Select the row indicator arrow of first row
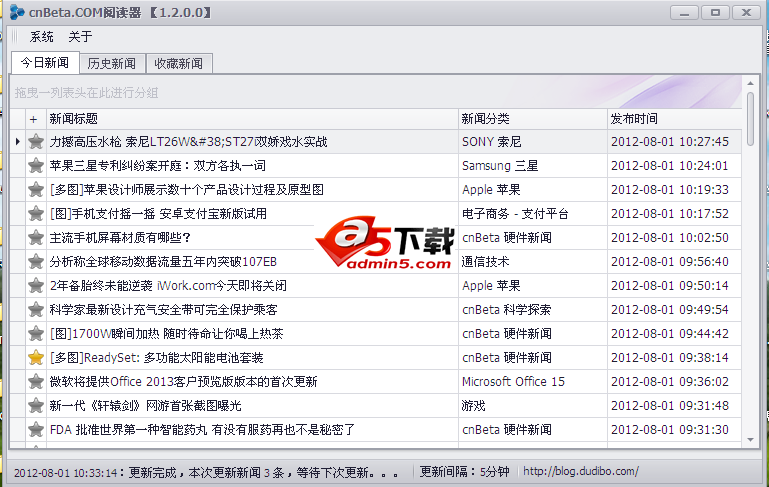The image size is (769, 487). (x=18, y=142)
